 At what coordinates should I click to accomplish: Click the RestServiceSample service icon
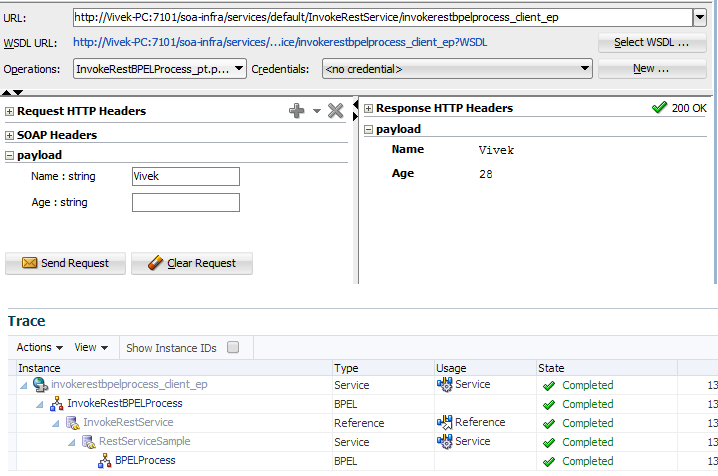click(88, 442)
